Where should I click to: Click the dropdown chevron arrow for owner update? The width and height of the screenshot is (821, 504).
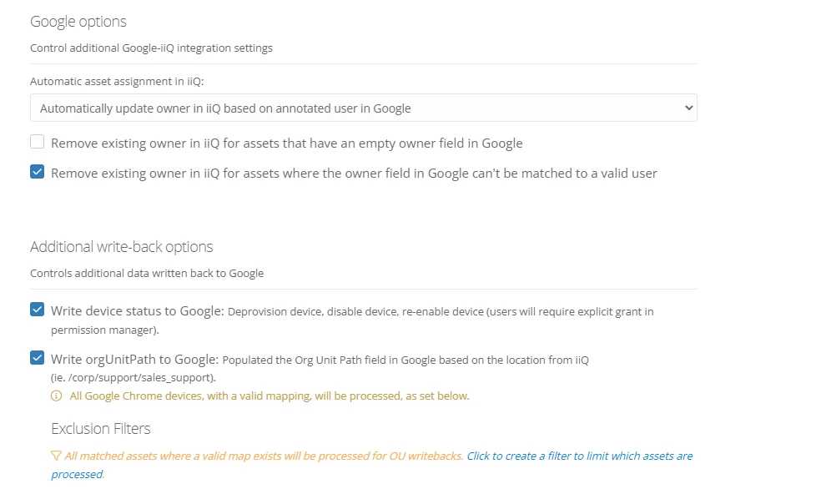click(688, 108)
